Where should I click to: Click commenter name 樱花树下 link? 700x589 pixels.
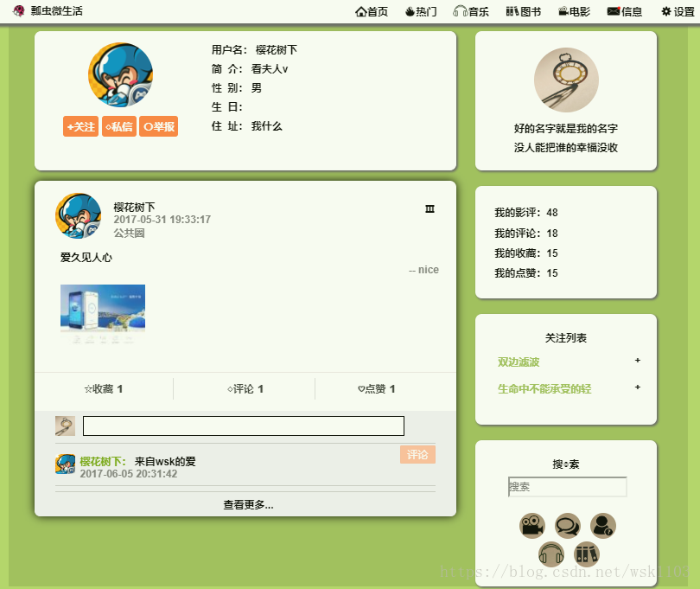[x=103, y=461]
